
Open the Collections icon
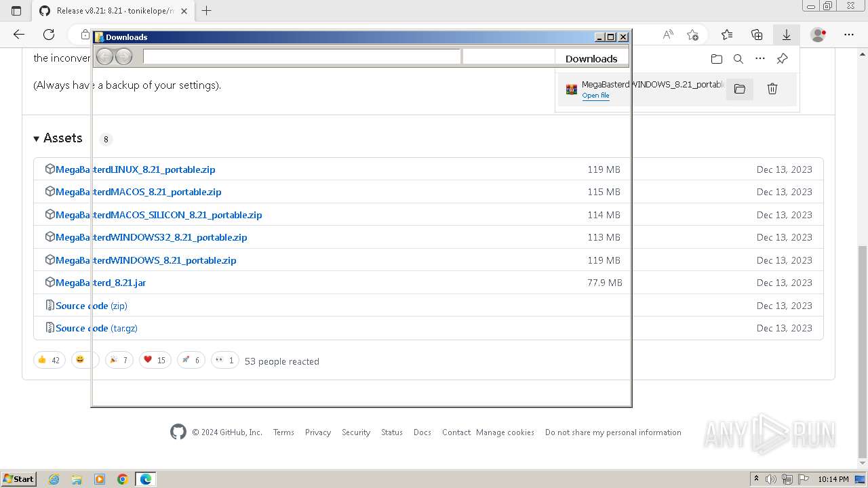point(757,35)
